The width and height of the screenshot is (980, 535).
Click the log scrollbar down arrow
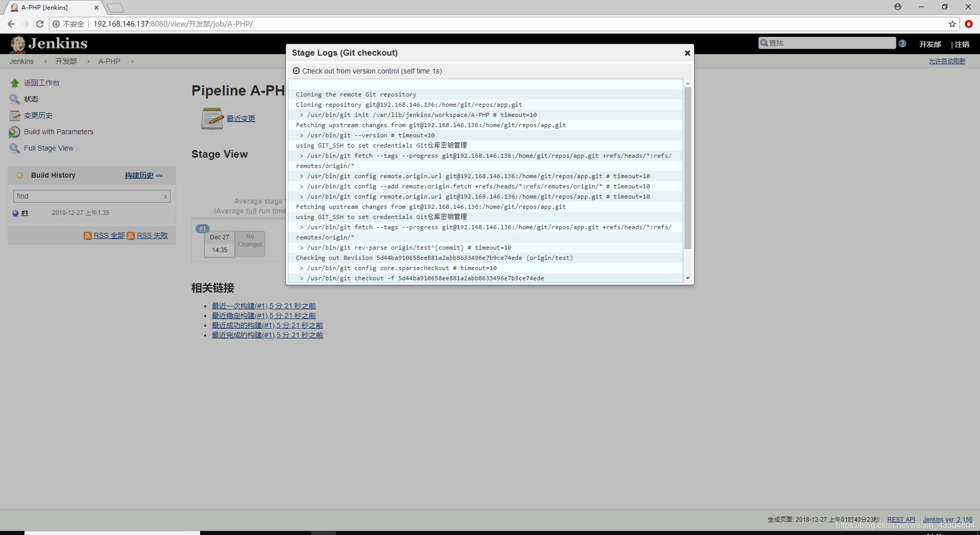click(688, 278)
